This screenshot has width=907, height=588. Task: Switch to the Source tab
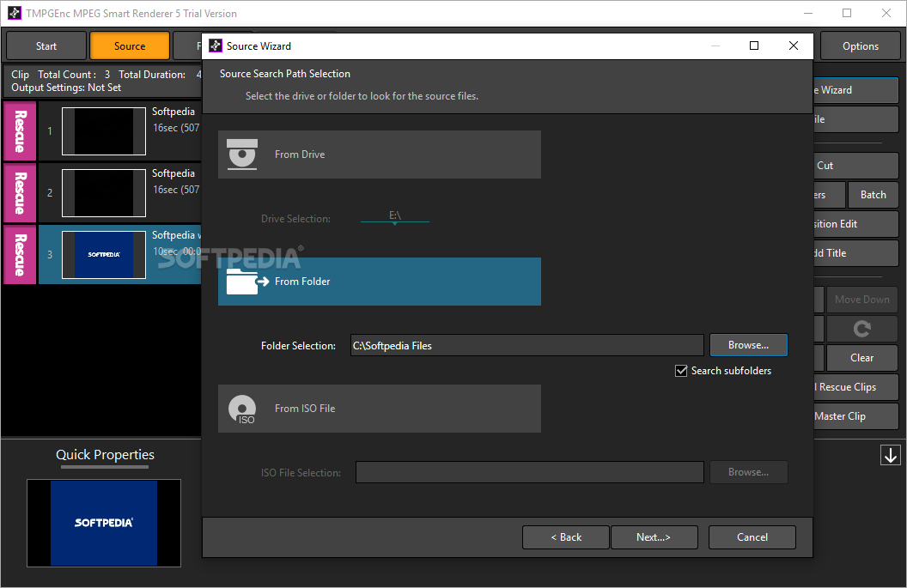[130, 45]
